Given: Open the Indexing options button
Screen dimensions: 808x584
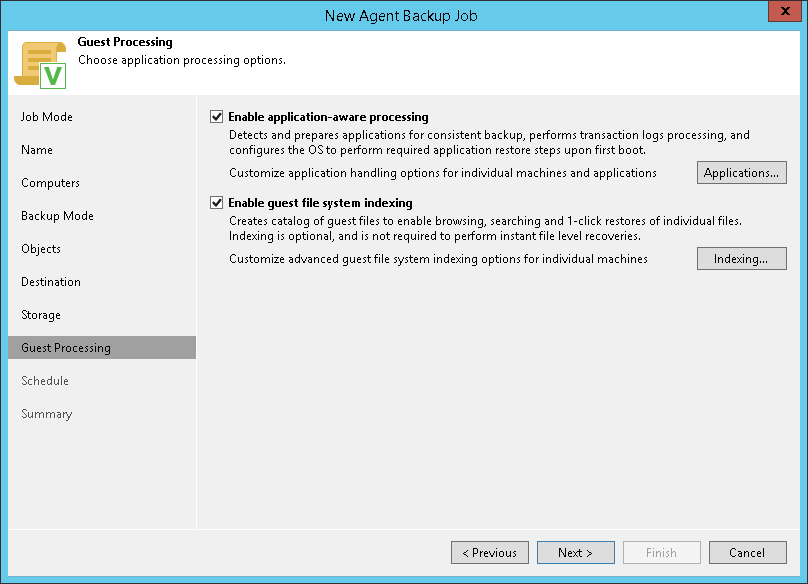Looking at the screenshot, I should tap(741, 259).
